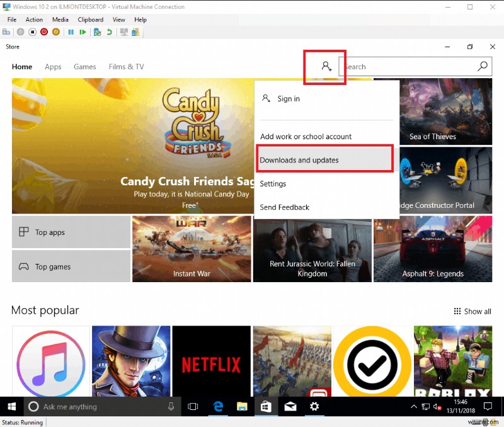Open the Media menu
The image size is (504, 427).
coord(60,20)
